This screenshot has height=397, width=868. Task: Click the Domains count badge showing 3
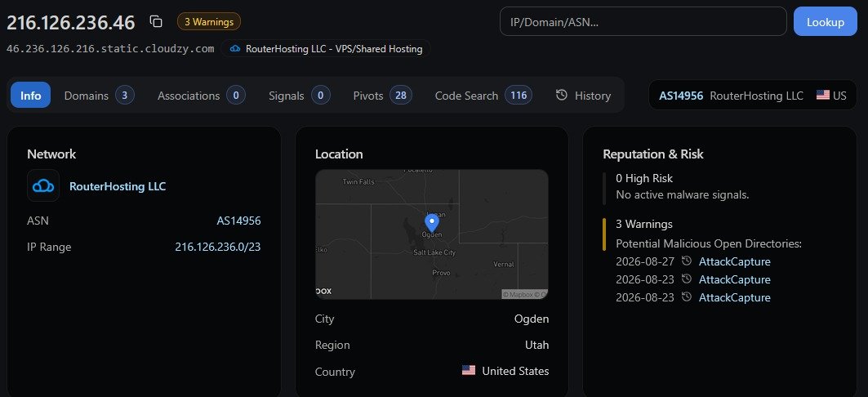[x=125, y=96]
